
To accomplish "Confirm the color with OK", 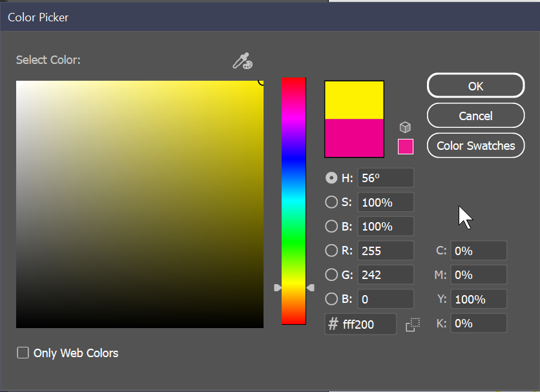I will tap(475, 85).
